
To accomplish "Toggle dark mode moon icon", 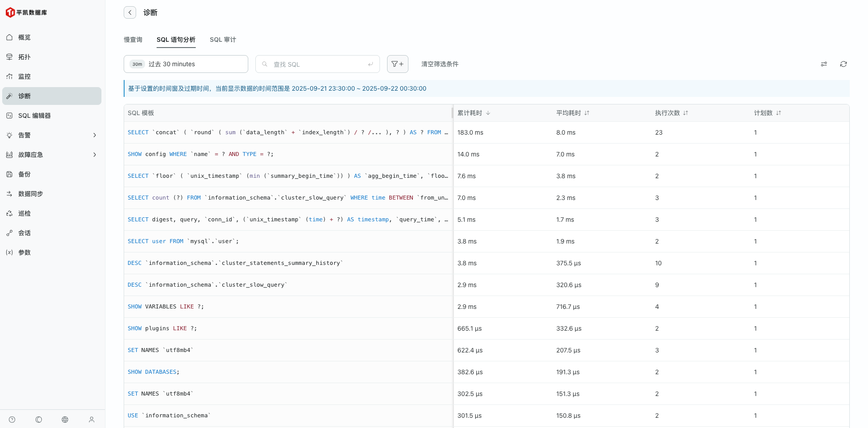I will click(39, 420).
